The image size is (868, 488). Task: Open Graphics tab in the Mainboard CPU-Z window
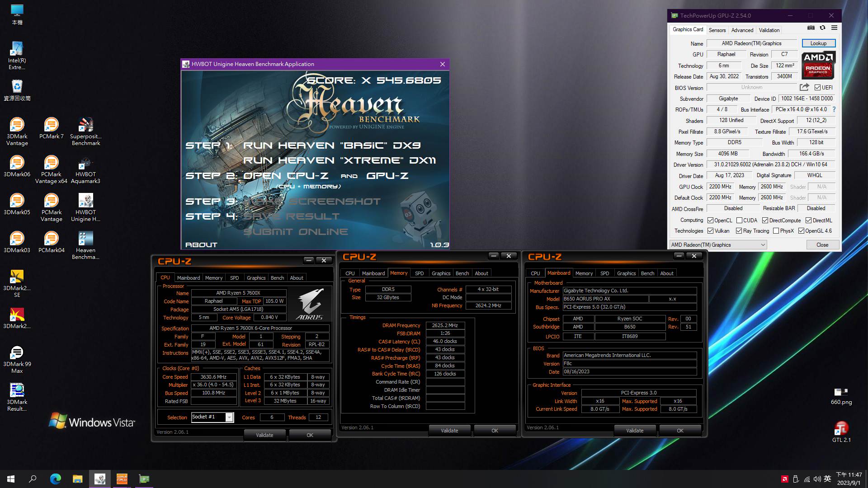coord(626,273)
